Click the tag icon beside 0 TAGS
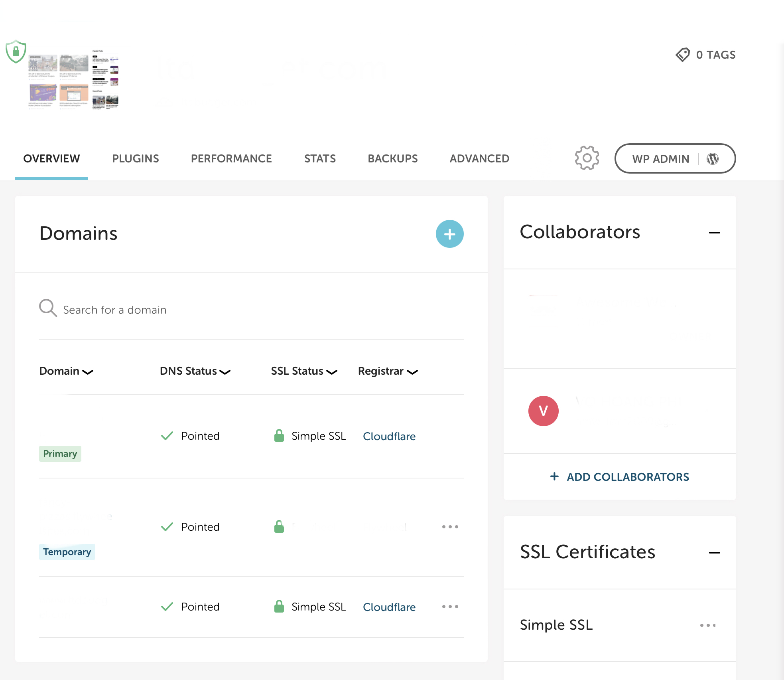This screenshot has height=680, width=784. (x=683, y=55)
